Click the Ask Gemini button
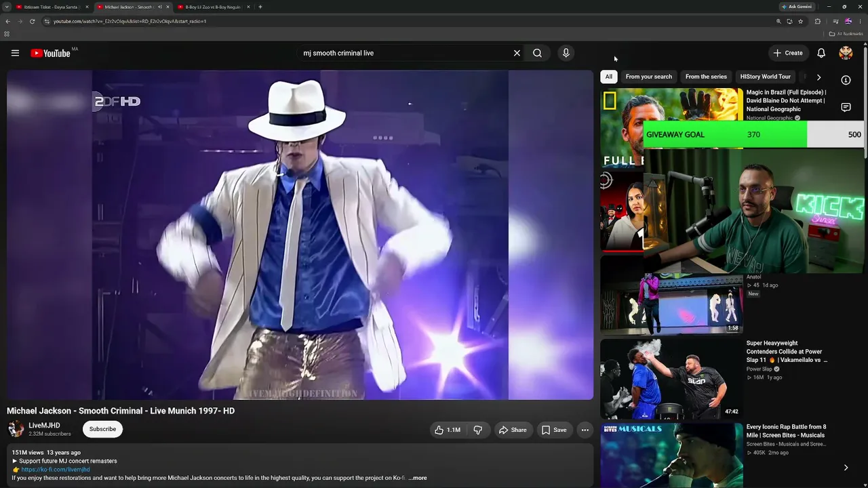Image resolution: width=868 pixels, height=488 pixels. (x=797, y=7)
